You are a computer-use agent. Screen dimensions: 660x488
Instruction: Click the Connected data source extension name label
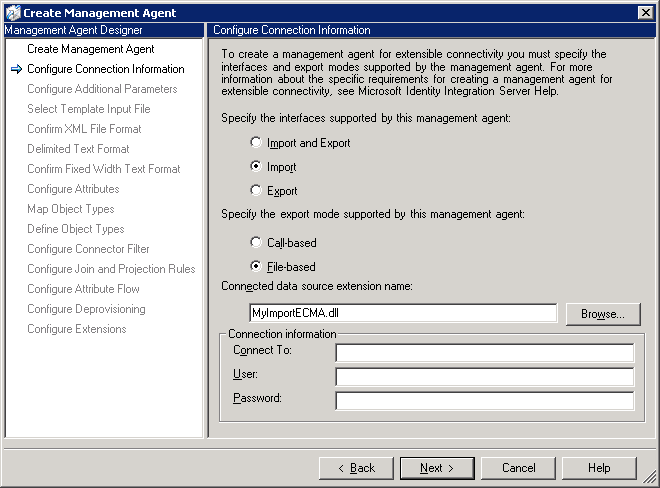pyautogui.click(x=317, y=286)
